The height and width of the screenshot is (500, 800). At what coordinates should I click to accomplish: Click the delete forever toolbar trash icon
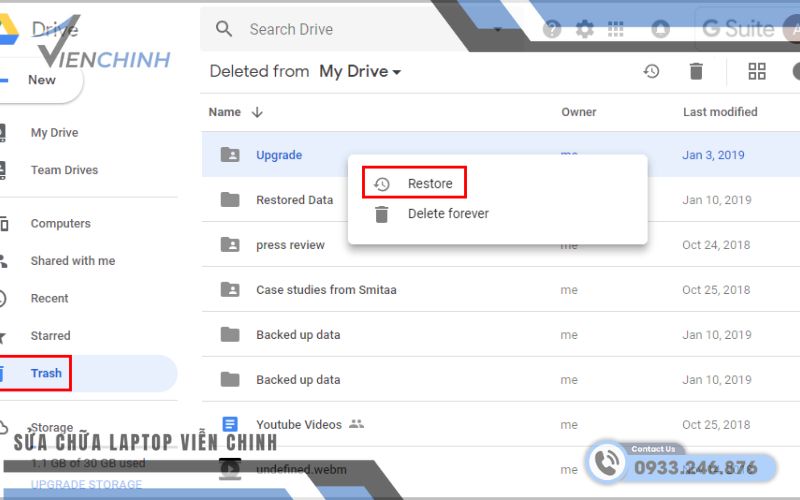click(696, 71)
